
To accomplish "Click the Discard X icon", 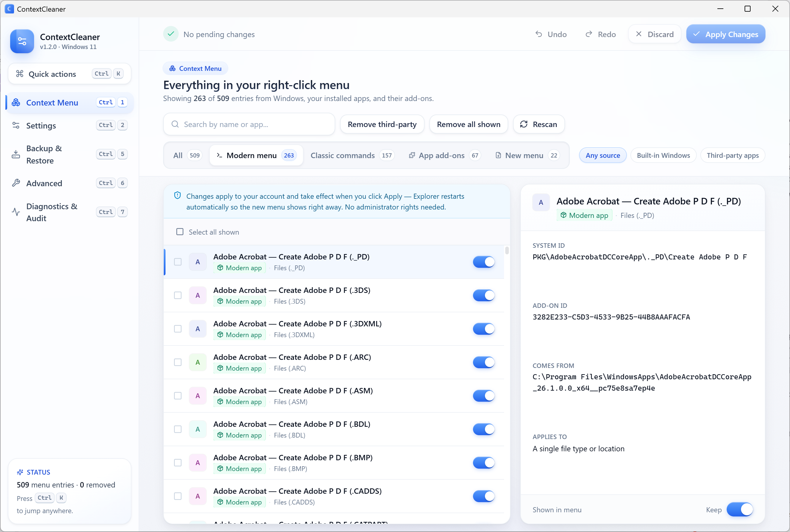I will pos(639,34).
